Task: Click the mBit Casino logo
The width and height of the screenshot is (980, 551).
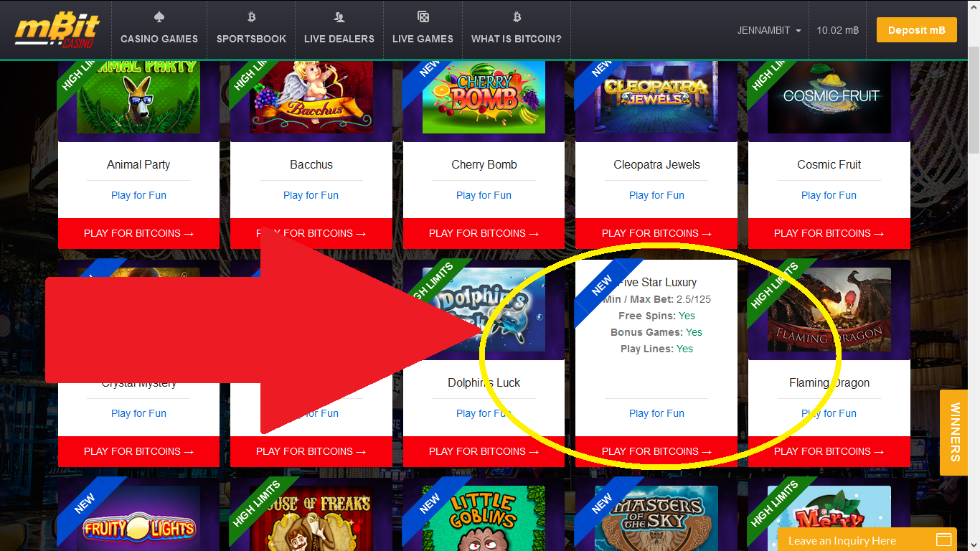Action: pos(57,30)
